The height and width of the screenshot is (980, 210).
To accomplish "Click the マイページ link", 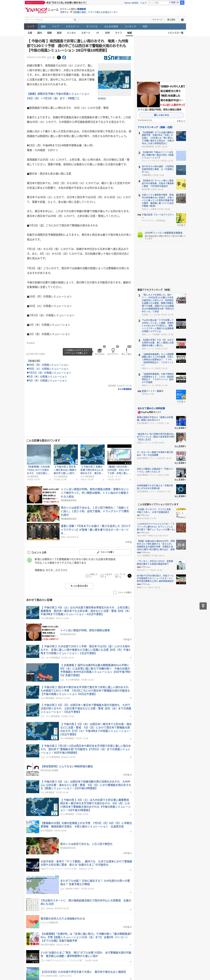I will pyautogui.click(x=157, y=20).
